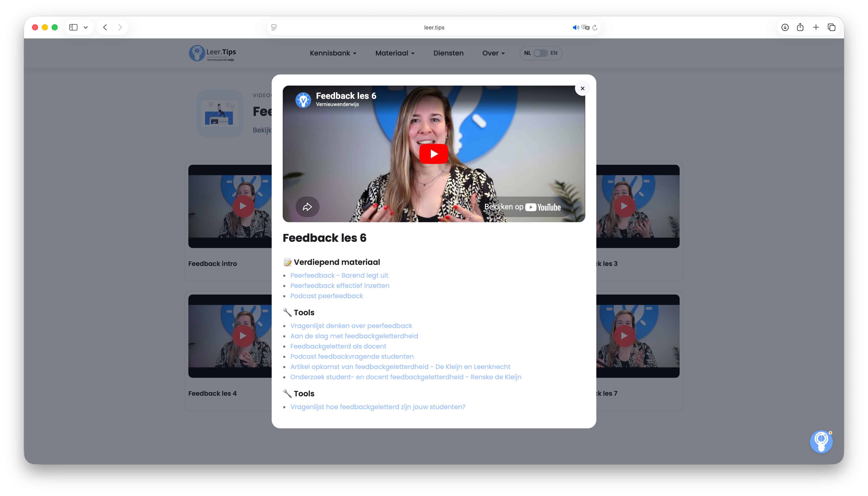Open the lightbulb chat widget icon

pos(821,442)
